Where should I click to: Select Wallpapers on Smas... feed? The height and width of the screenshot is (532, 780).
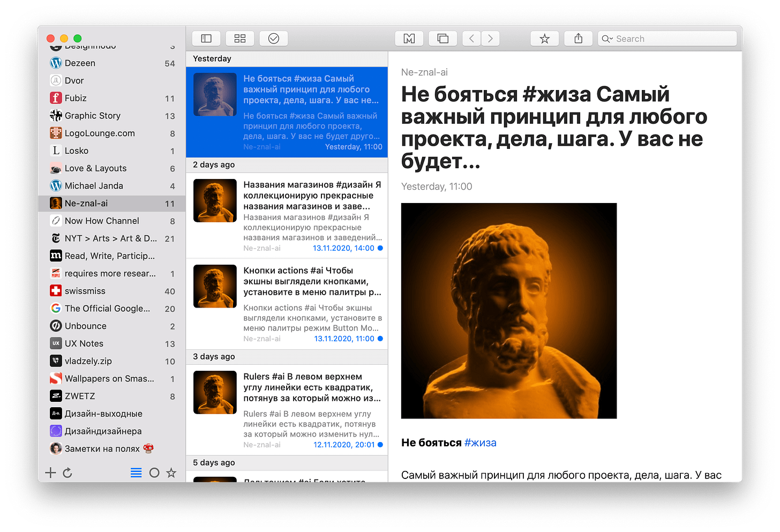pos(112,379)
